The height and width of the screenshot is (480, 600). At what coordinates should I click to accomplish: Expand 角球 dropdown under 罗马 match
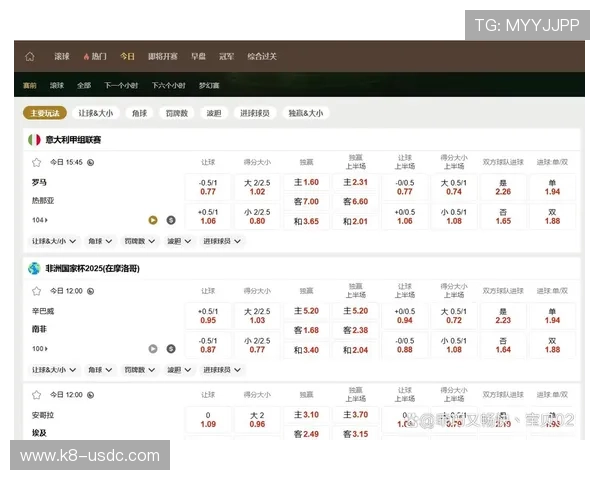tap(100, 241)
